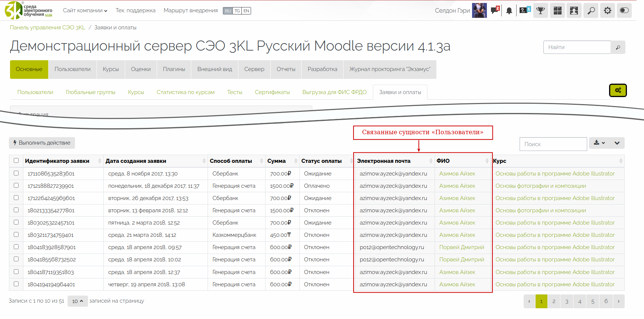Open the trophy achievements icon
This screenshot has width=644, height=319.
(541, 11)
